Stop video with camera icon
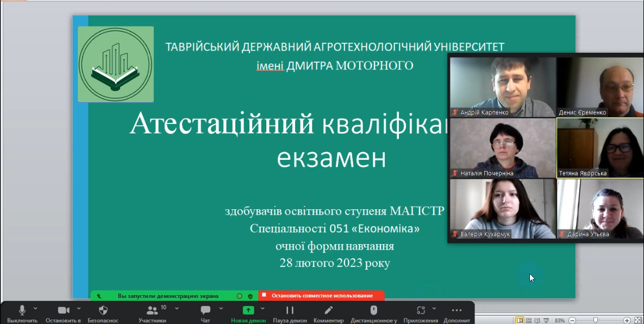644x324 pixels. pyautogui.click(x=63, y=314)
